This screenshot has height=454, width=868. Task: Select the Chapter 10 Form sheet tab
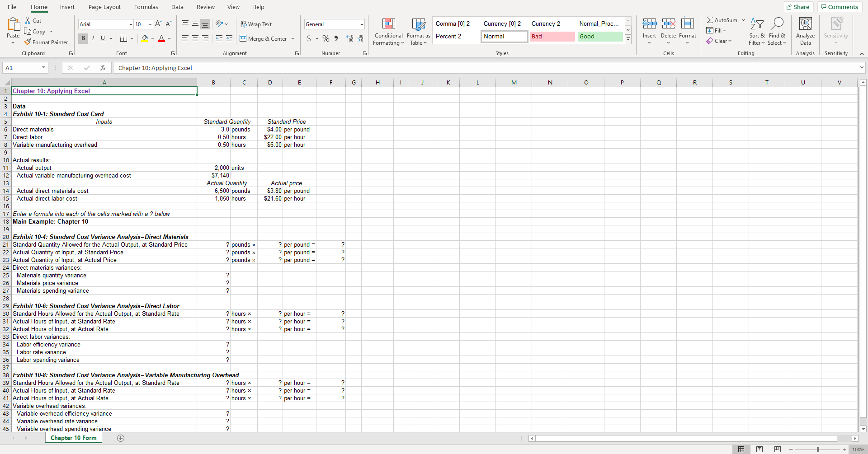[x=73, y=438]
